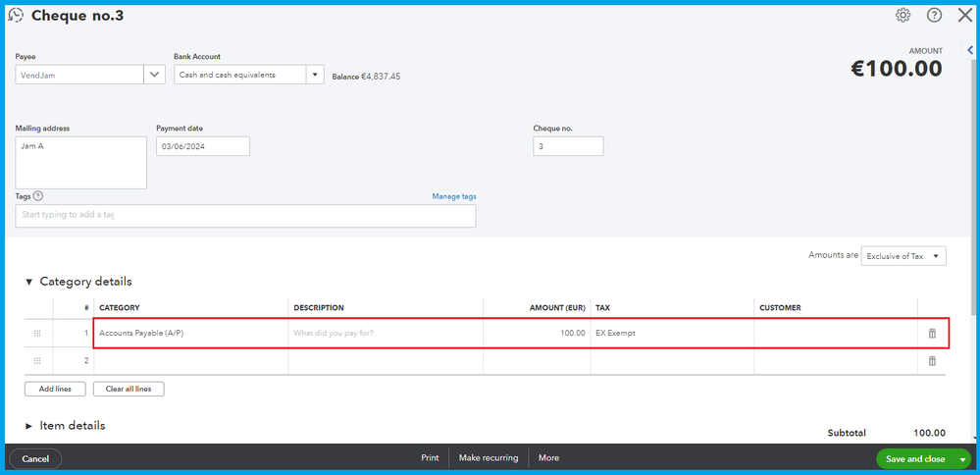Click the drag handle for line 1

37,334
